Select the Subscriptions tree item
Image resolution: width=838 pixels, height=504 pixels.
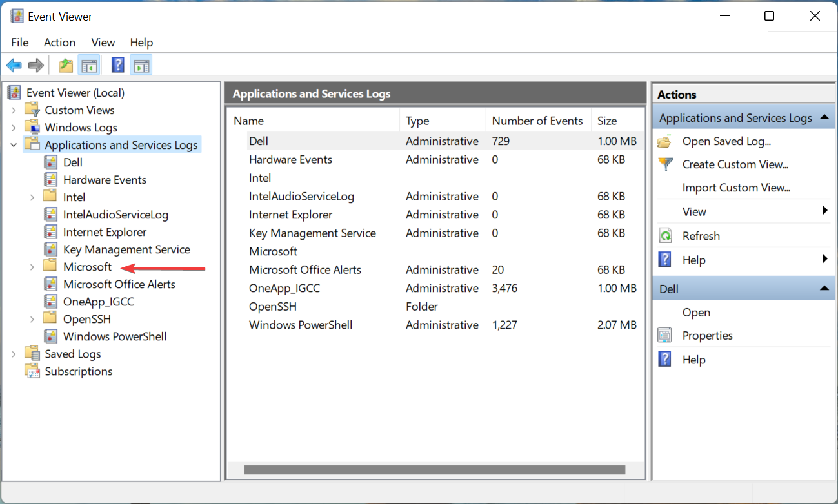[78, 371]
